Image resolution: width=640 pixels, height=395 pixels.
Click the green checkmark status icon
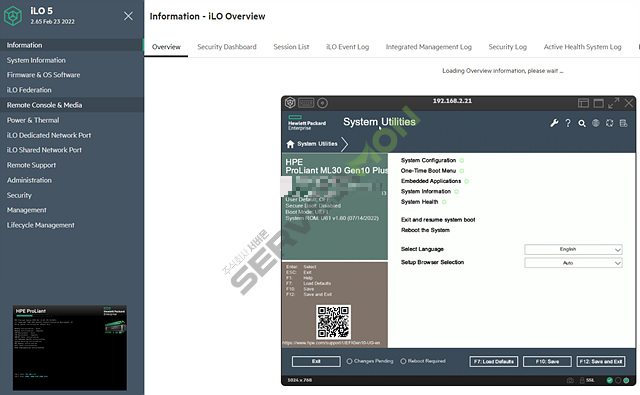tap(609, 380)
